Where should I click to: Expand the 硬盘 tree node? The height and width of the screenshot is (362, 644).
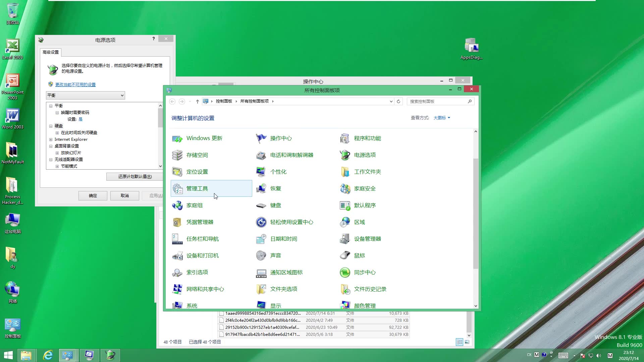coord(51,126)
